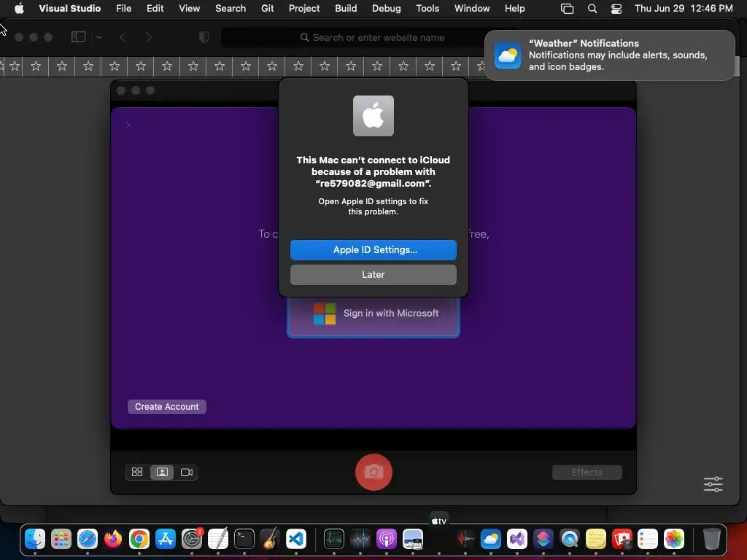Select four-up grid photo mode
This screenshot has height=560, width=747.
pos(137,472)
